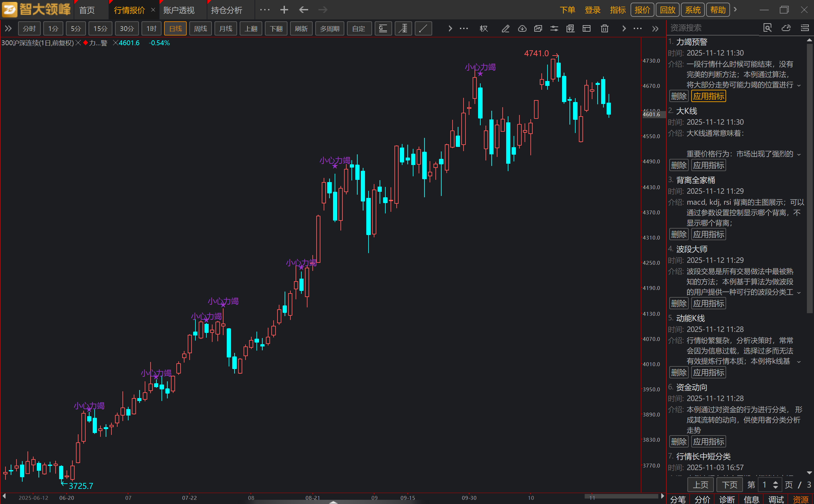Click the pencil edit icon in chart toolbar
The width and height of the screenshot is (814, 504).
click(x=505, y=29)
